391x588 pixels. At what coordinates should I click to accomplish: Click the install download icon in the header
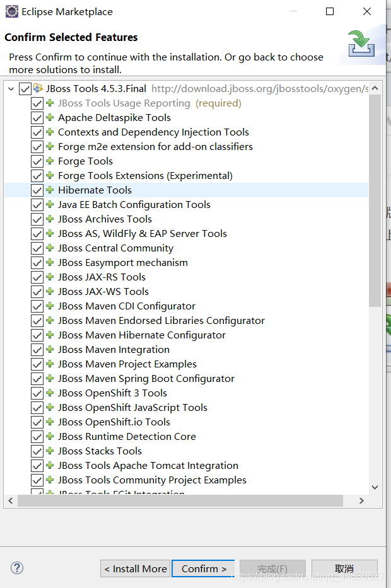(361, 44)
